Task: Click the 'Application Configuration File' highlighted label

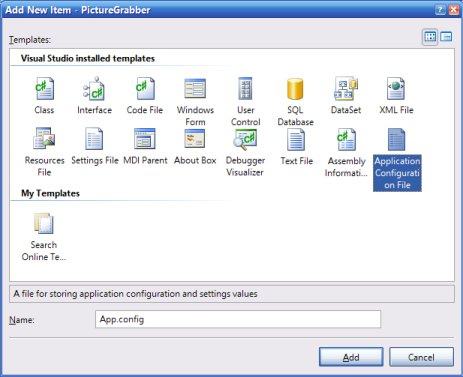Action: 397,173
